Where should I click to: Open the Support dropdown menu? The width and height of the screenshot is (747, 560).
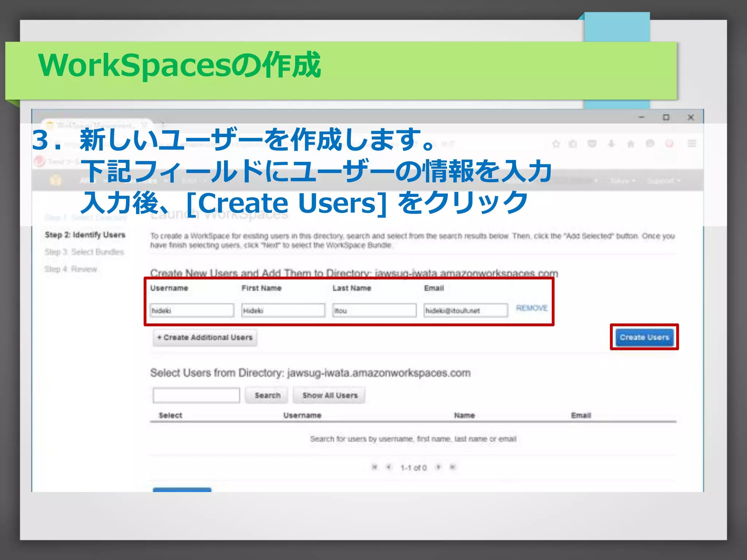(x=664, y=181)
